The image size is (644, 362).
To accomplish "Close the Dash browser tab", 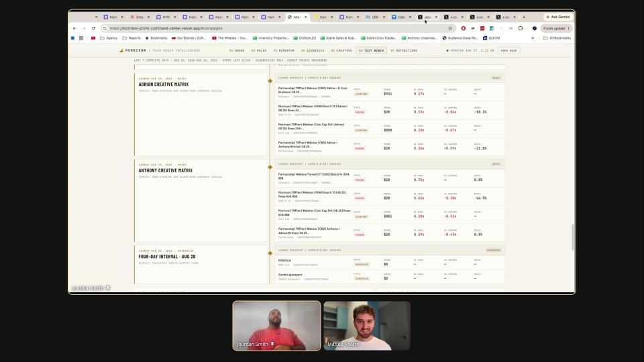I will click(x=411, y=17).
